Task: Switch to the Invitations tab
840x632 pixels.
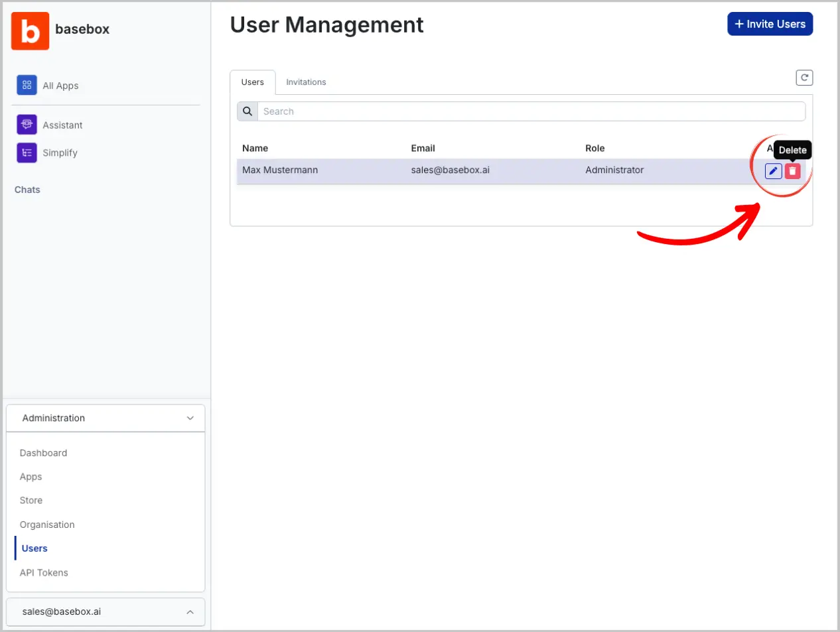Action: click(x=306, y=82)
